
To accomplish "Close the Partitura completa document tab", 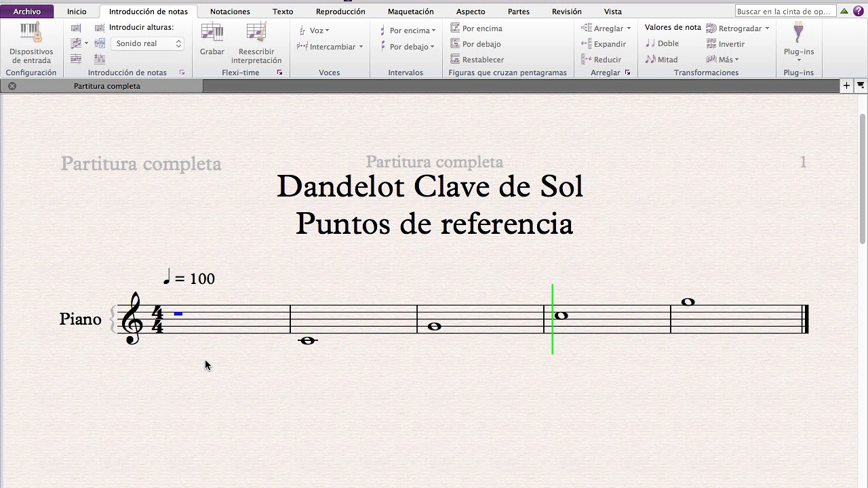I will [x=12, y=86].
